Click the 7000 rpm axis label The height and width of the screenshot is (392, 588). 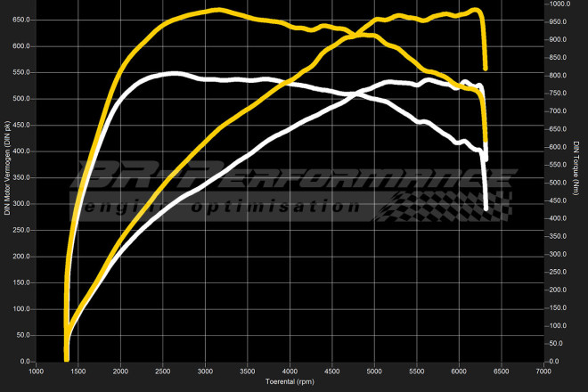click(543, 371)
